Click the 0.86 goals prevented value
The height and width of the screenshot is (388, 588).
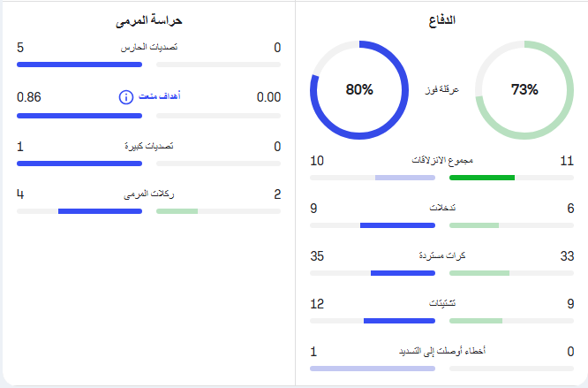pos(29,97)
